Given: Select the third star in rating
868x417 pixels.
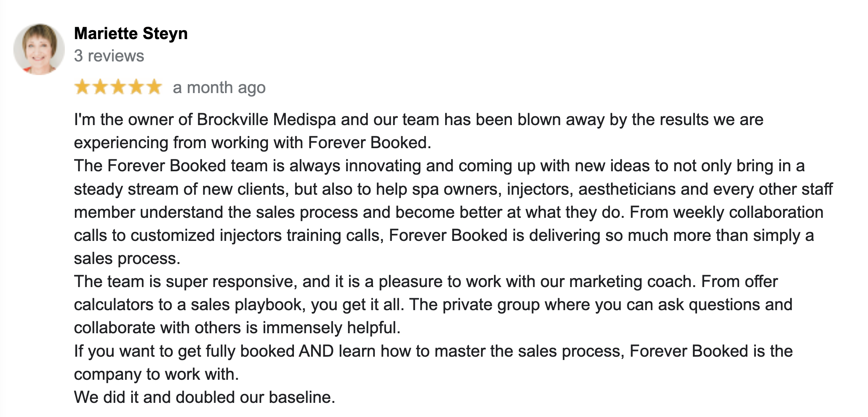Looking at the screenshot, I should pos(118,87).
